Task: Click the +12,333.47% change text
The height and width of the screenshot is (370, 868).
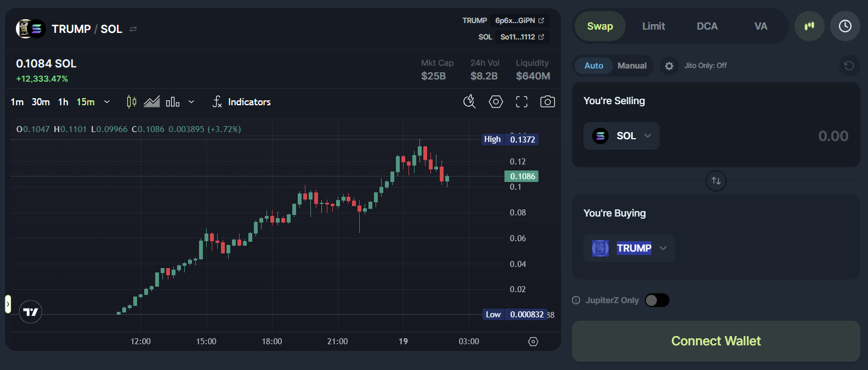Action: [42, 79]
